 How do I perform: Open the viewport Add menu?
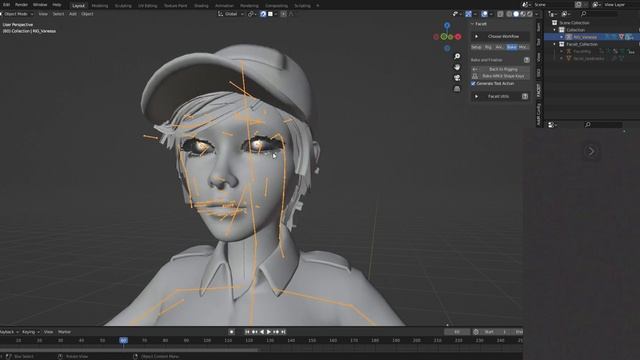point(73,14)
